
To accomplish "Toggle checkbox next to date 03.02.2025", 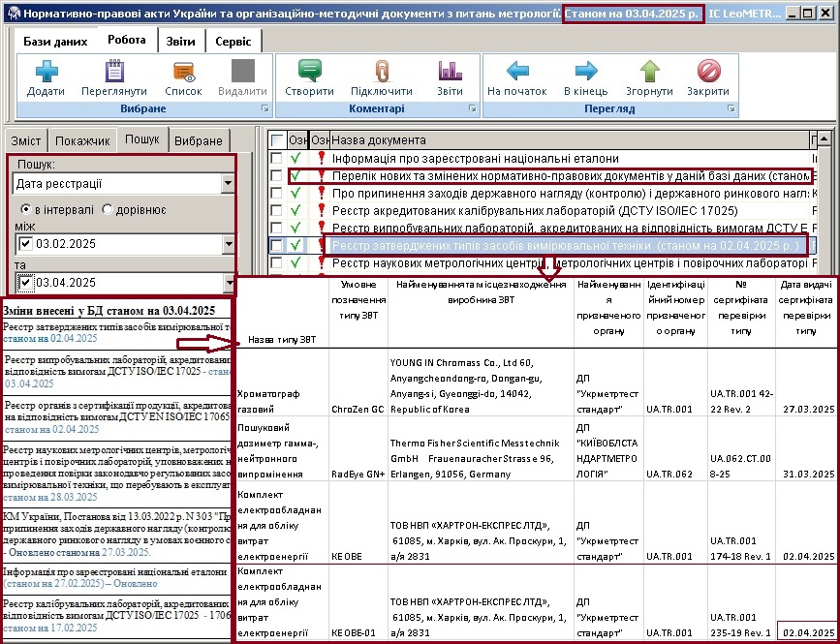I will pos(25,243).
